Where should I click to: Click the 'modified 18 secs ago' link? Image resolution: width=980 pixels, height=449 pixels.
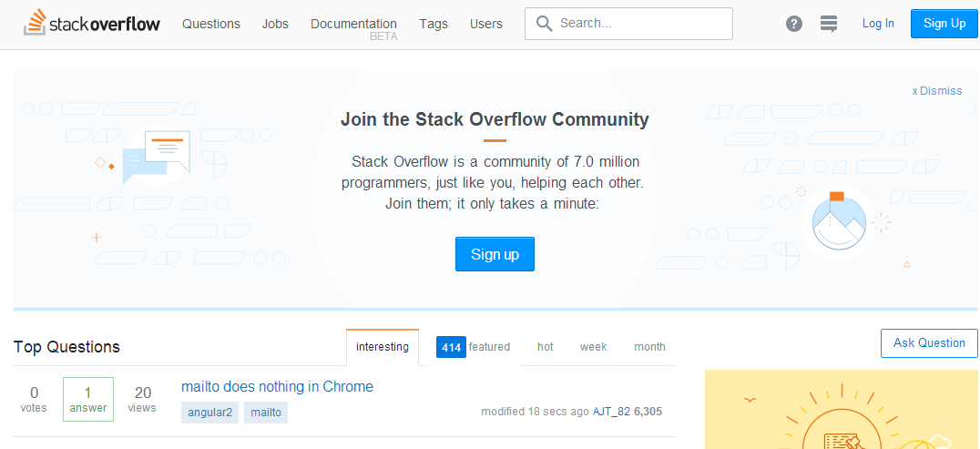point(535,412)
